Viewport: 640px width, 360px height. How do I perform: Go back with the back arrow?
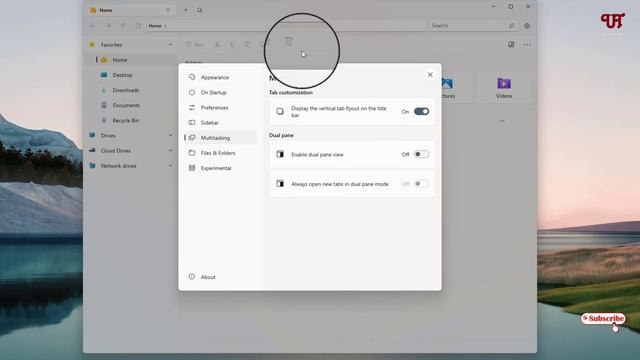(93, 26)
